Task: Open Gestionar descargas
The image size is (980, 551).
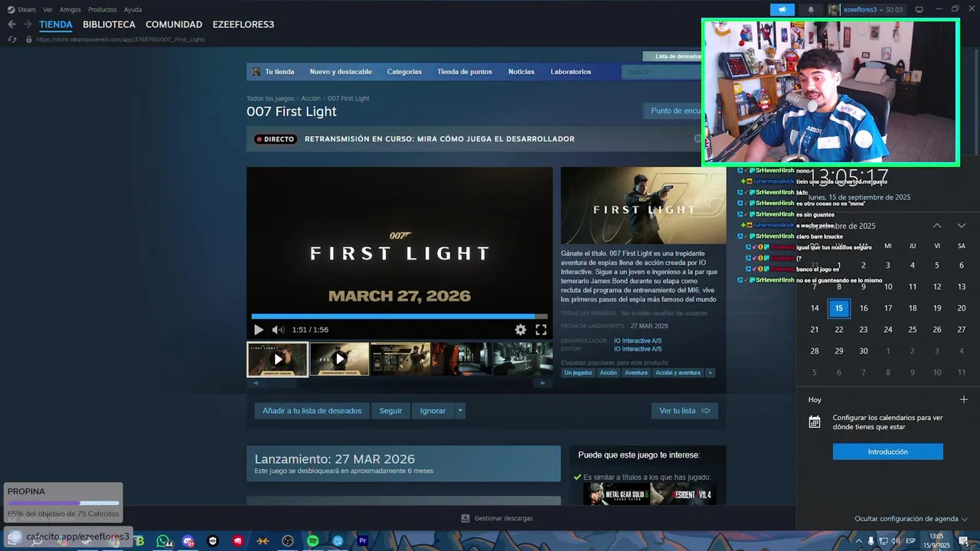Action: [497, 518]
